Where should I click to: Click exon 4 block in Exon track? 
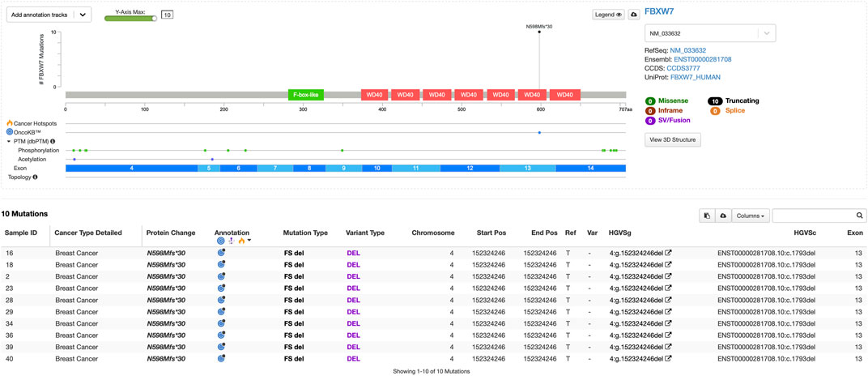[131, 168]
